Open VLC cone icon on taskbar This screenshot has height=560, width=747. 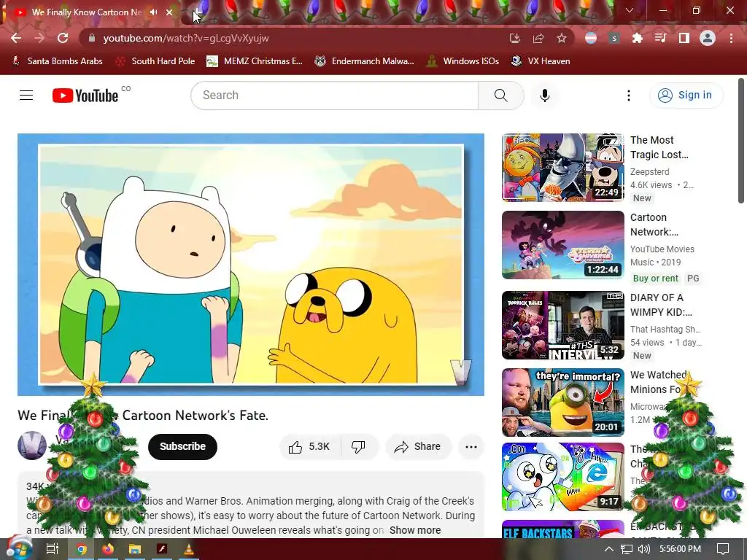[x=189, y=549]
